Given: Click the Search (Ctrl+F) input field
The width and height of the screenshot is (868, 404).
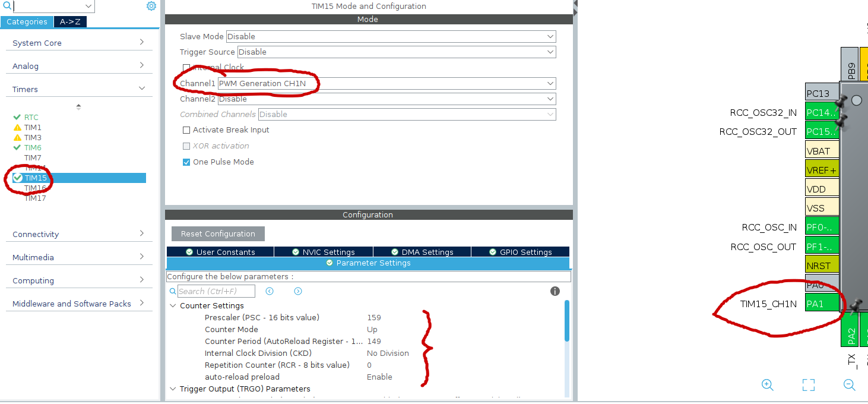Looking at the screenshot, I should pos(217,291).
